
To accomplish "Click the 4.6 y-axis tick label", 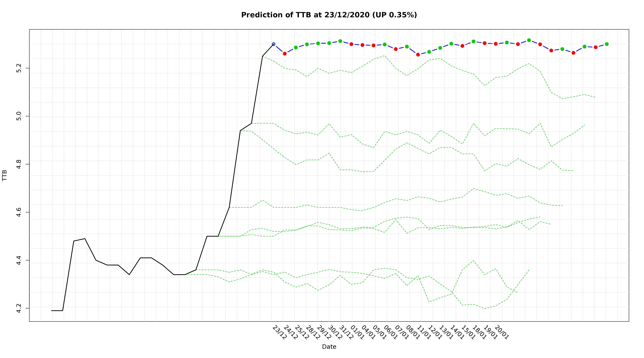I will pos(19,212).
